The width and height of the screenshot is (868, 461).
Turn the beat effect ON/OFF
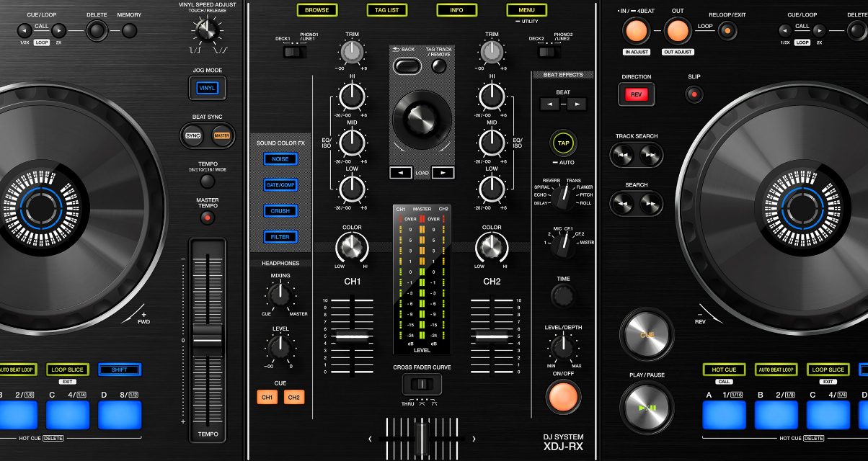(563, 397)
